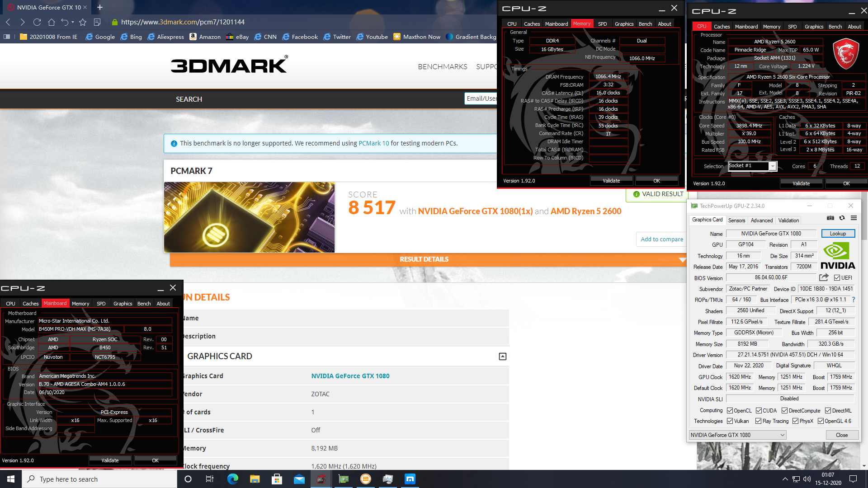Click the browser forward arrow
This screenshot has height=488, width=868.
(x=23, y=22)
